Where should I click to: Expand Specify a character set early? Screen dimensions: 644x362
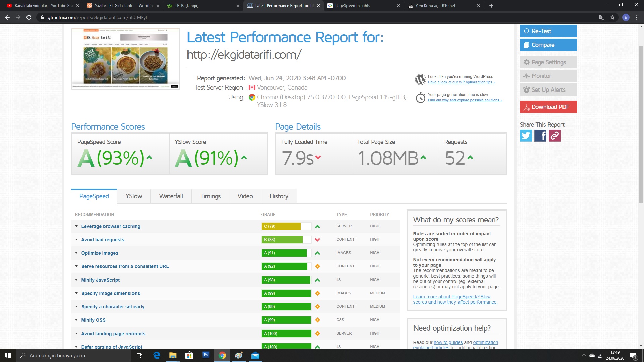(x=112, y=307)
